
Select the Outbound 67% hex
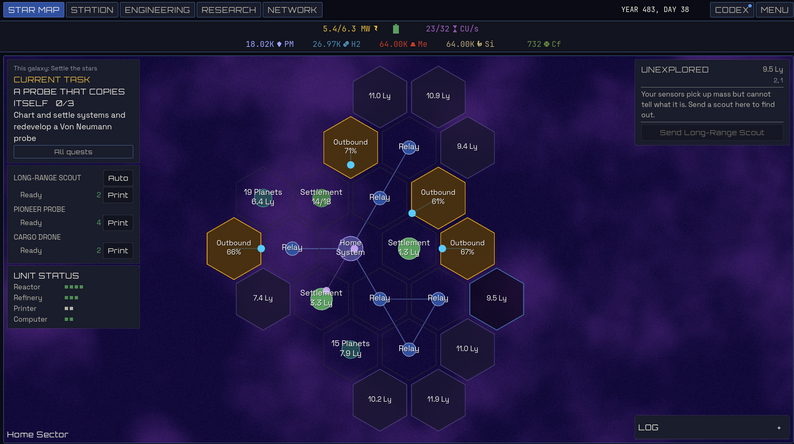467,248
